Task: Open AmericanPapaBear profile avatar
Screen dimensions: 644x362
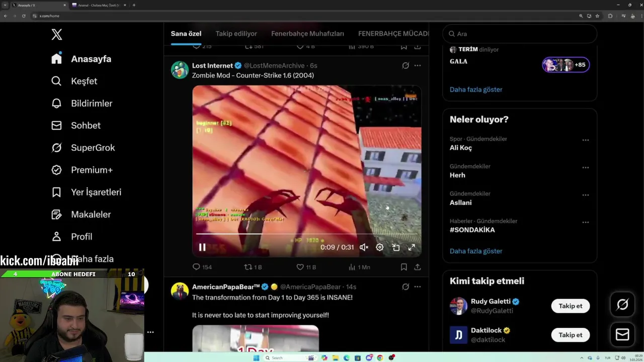Action: [x=180, y=291]
